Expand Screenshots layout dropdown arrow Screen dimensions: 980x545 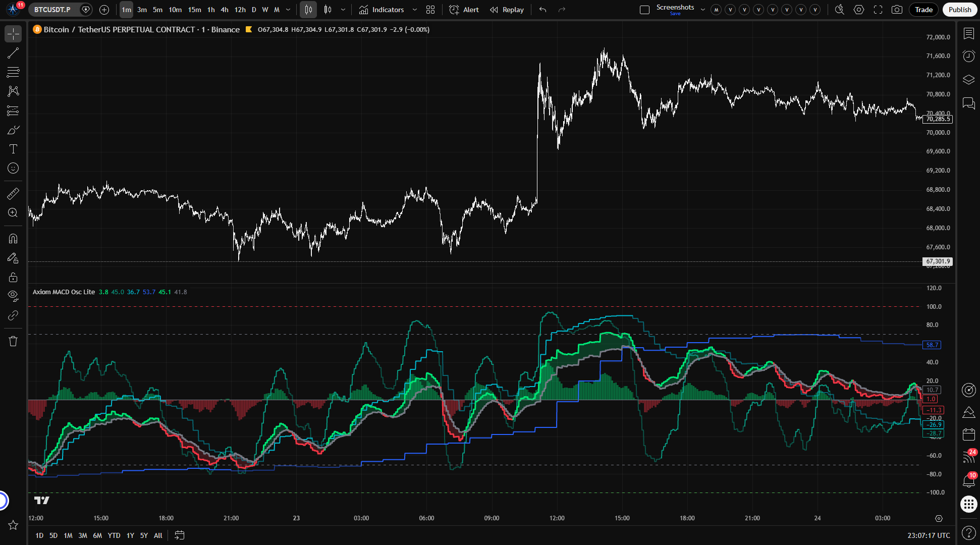coord(702,10)
